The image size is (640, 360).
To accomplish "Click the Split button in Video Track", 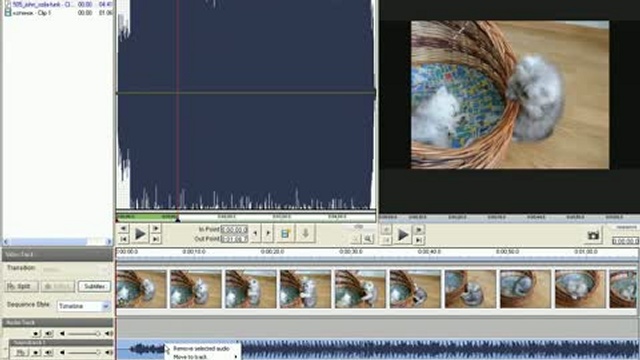I will [x=21, y=287].
